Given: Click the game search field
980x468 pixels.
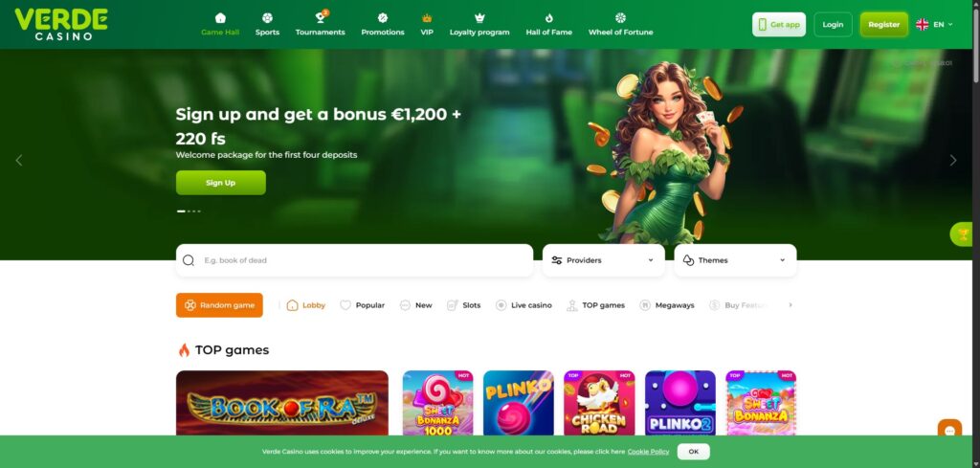Looking at the screenshot, I should 354,260.
